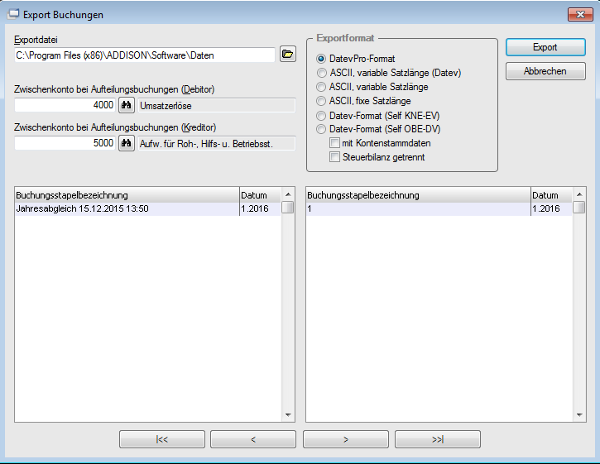Sort left list by Buchungsstapelbezeichnung header
600x464 pixels.
[x=127, y=195]
